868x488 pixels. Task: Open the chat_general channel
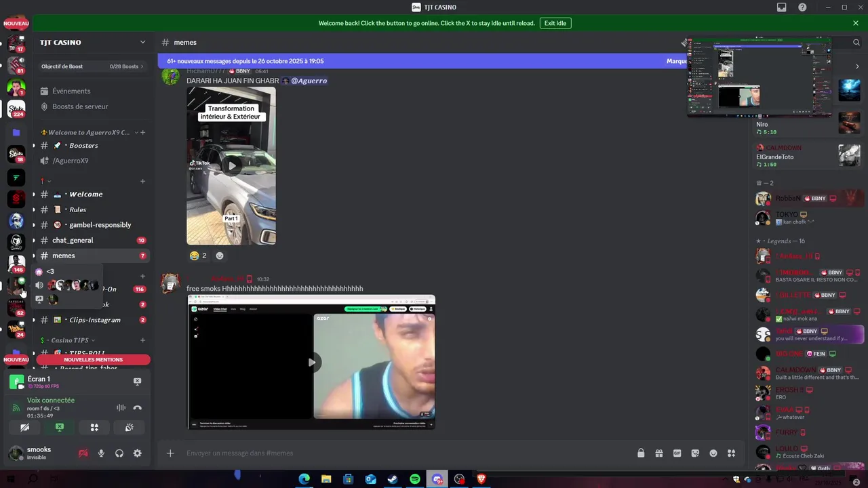pos(92,240)
